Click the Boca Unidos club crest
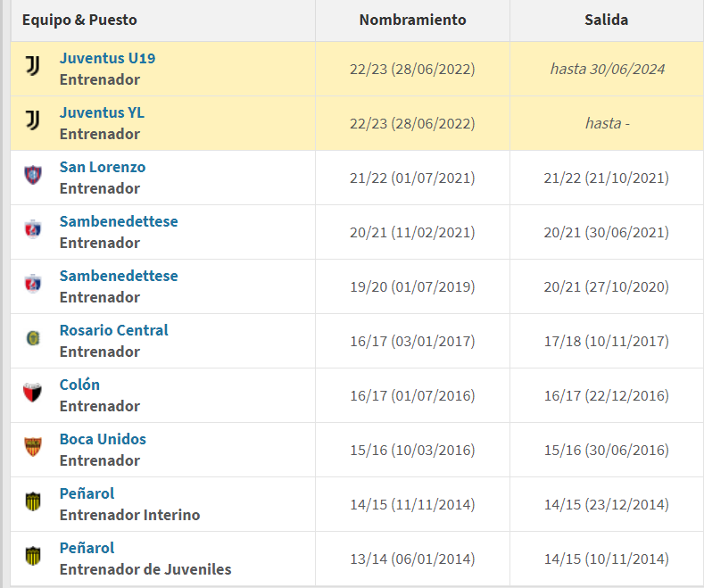Image resolution: width=704 pixels, height=588 pixels. [33, 447]
